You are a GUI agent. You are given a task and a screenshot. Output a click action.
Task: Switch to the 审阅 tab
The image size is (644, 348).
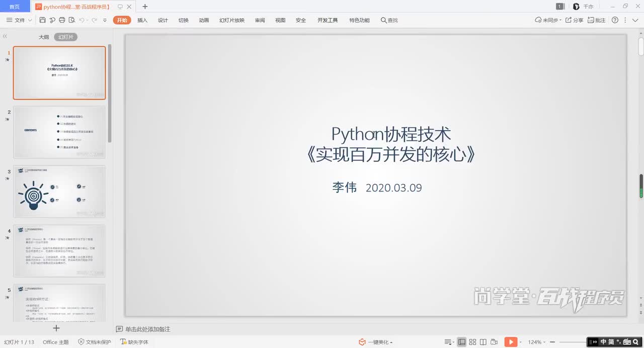pos(260,20)
